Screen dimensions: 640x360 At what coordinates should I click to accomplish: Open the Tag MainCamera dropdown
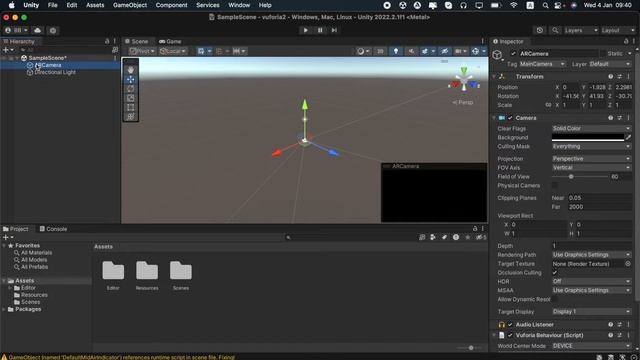pos(542,64)
